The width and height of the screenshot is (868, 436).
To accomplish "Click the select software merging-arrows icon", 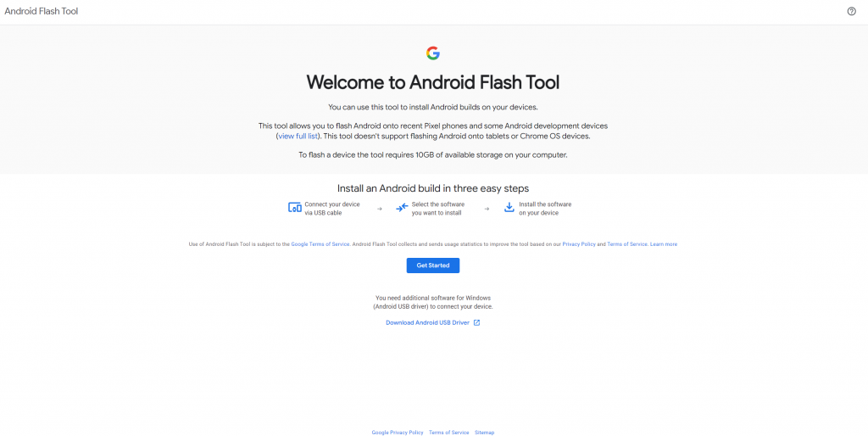I will [x=402, y=208].
